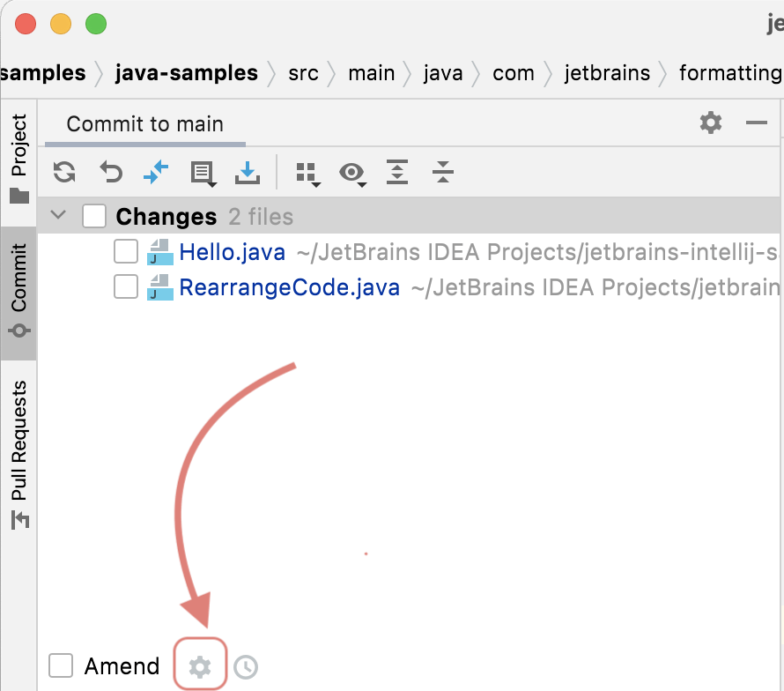
Task: Show commit message history clock icon
Action: pos(246,667)
